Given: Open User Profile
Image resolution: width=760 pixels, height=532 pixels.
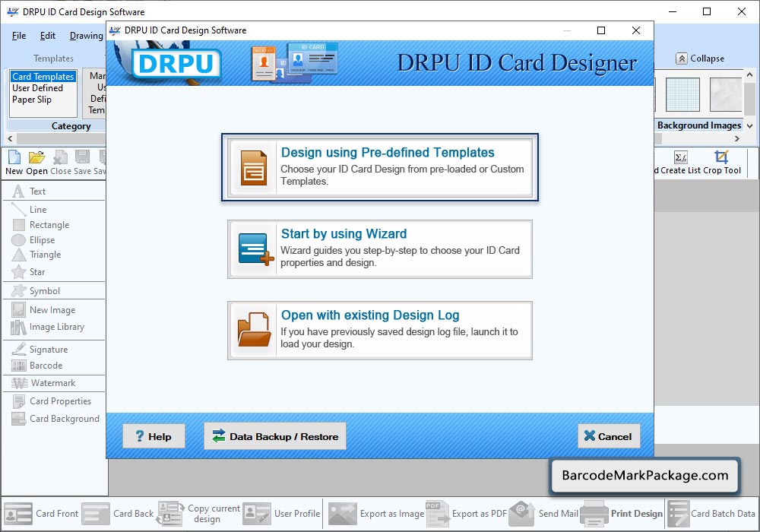Looking at the screenshot, I should [282, 514].
